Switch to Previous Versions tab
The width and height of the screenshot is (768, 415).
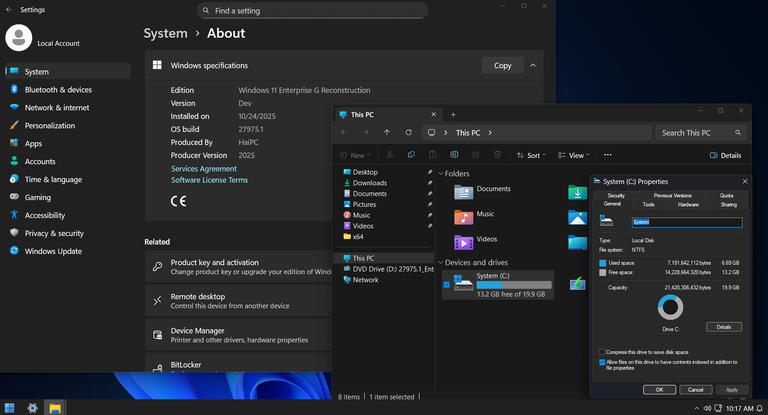672,195
